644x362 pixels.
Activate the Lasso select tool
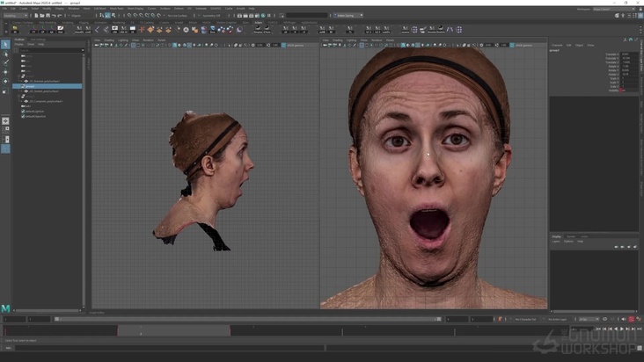coord(5,54)
